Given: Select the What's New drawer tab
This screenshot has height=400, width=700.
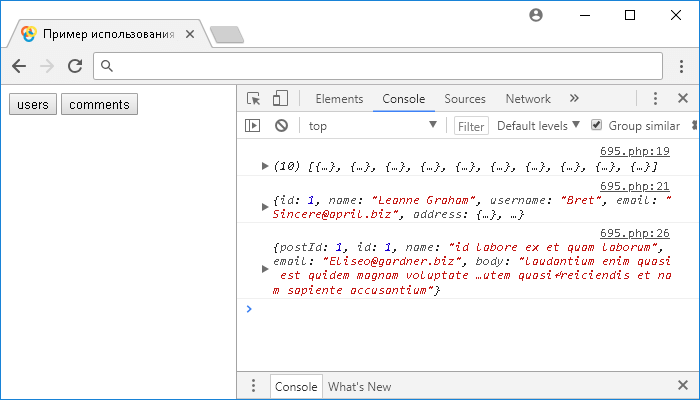Looking at the screenshot, I should [x=359, y=386].
